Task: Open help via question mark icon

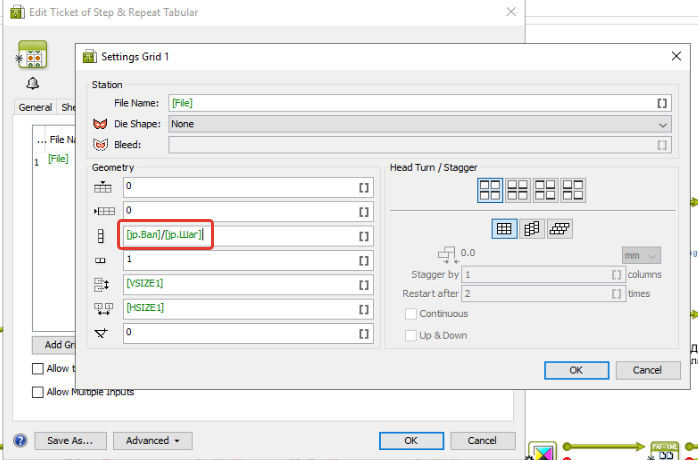Action: pos(20,440)
